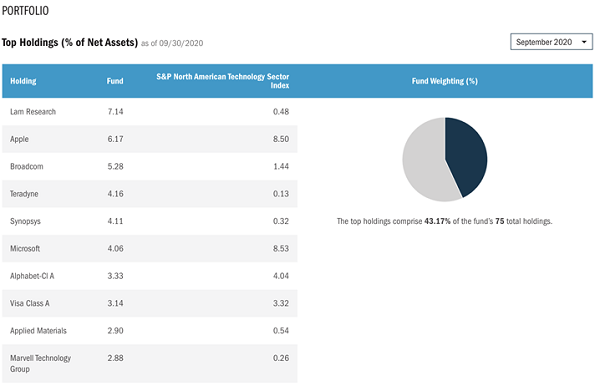Click Apple index value 8.50
The image size is (600, 386).
(x=281, y=139)
